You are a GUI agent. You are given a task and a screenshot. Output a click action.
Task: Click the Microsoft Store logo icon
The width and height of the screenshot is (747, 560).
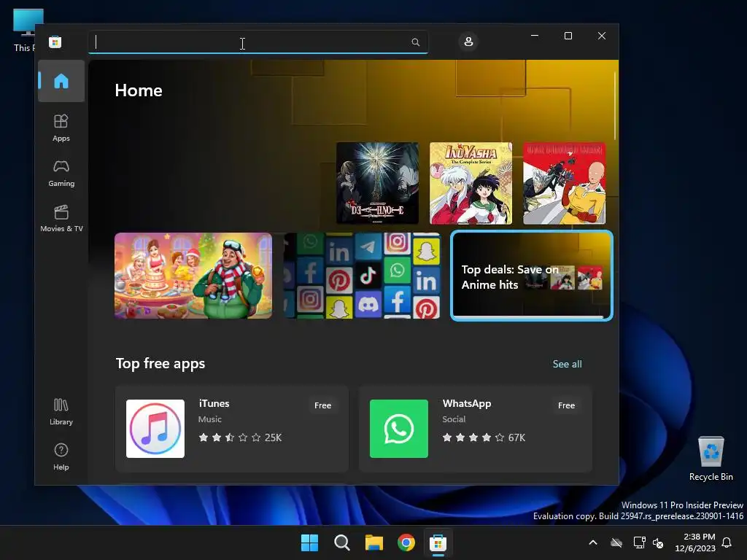(55, 42)
